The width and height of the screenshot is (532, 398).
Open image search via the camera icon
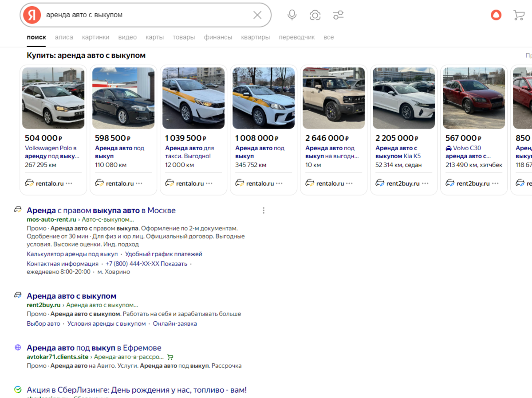click(x=315, y=15)
